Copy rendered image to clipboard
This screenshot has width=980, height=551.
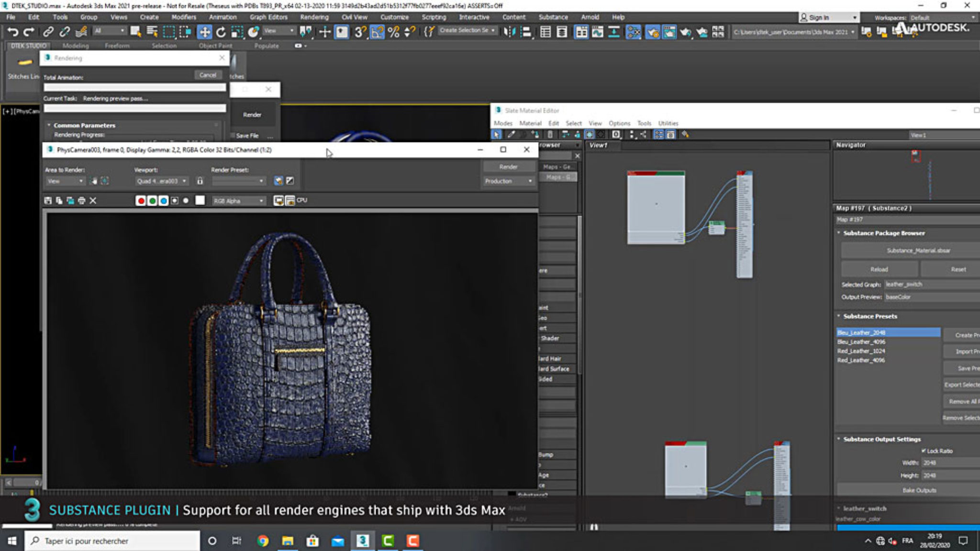pos(59,200)
